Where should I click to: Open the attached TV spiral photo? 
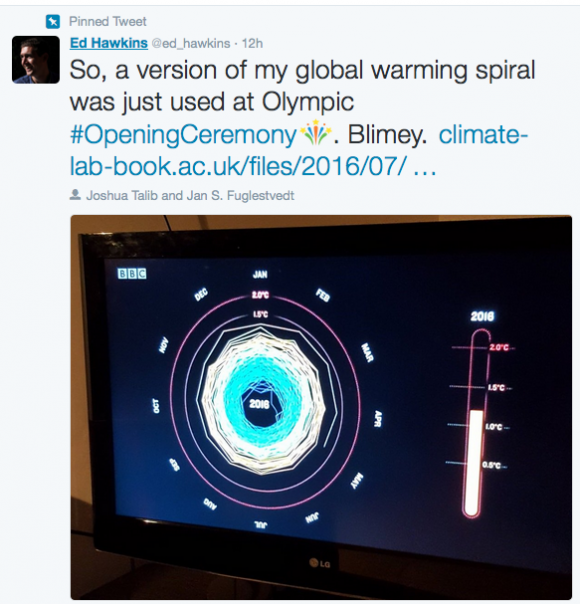click(x=321, y=407)
